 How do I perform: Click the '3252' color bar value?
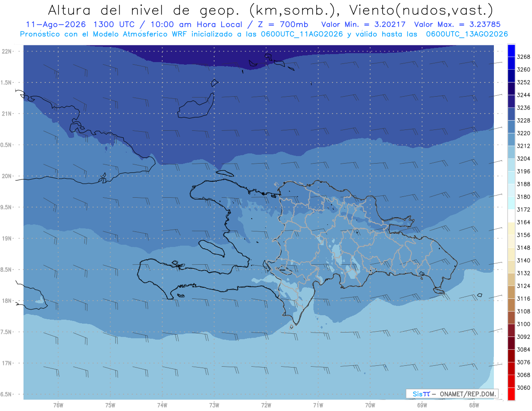[524, 82]
